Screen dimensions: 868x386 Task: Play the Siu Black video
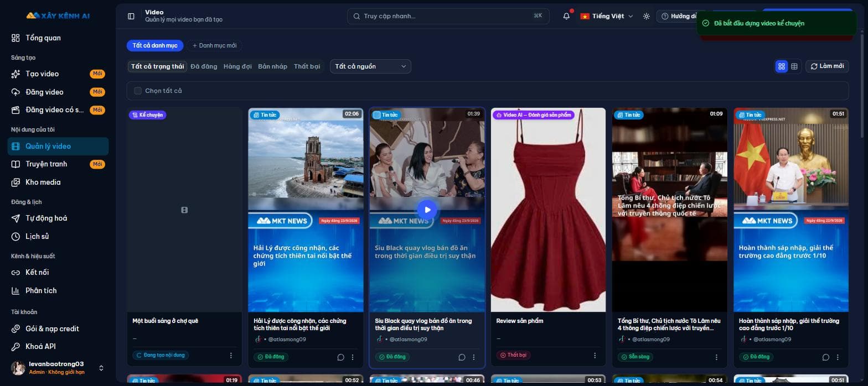point(427,210)
